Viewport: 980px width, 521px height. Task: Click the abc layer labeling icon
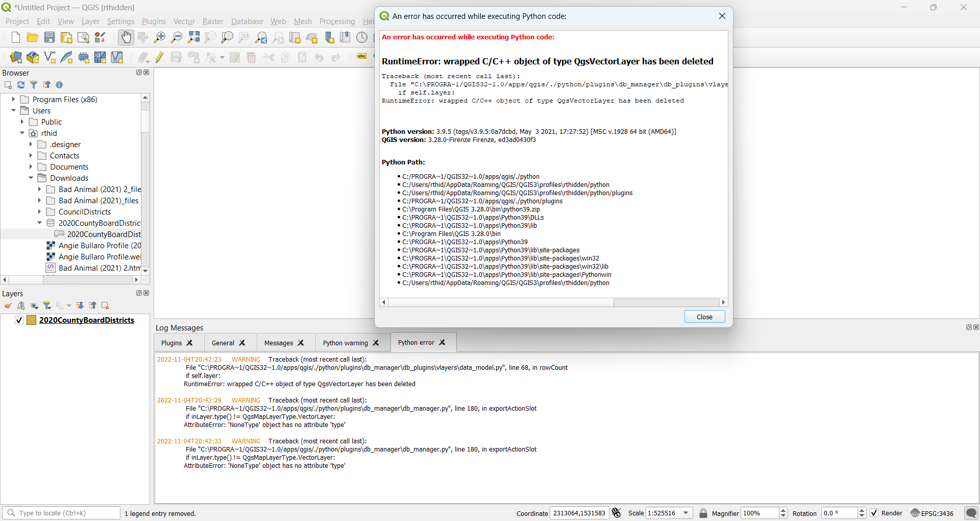[361, 57]
